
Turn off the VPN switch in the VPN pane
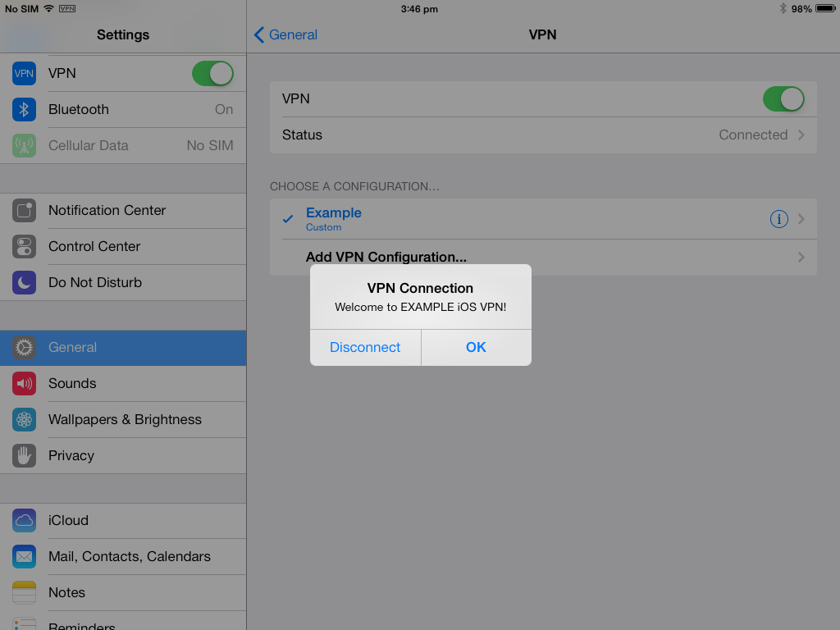click(783, 99)
